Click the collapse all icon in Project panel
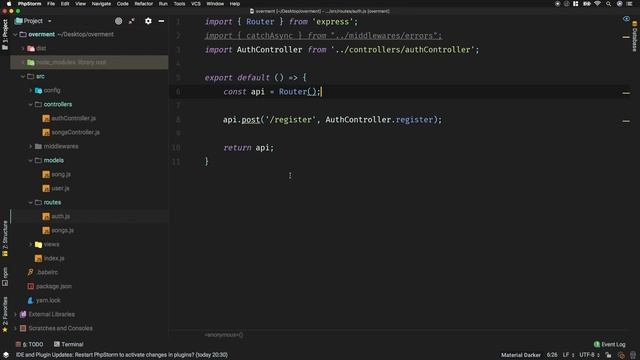This screenshot has height=360, width=640. point(131,21)
